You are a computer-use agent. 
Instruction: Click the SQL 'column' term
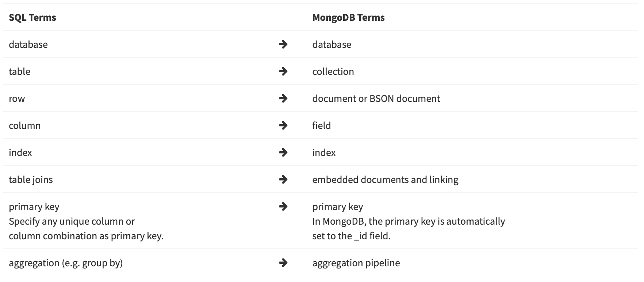[24, 125]
